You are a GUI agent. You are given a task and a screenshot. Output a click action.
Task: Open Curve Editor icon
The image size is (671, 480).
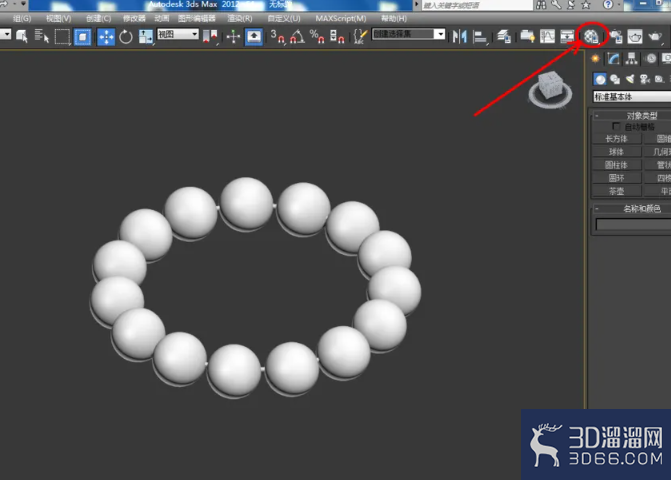point(547,37)
